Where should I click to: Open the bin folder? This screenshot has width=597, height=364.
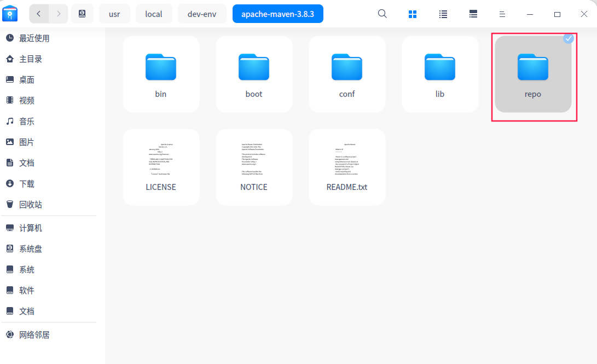pyautogui.click(x=160, y=74)
